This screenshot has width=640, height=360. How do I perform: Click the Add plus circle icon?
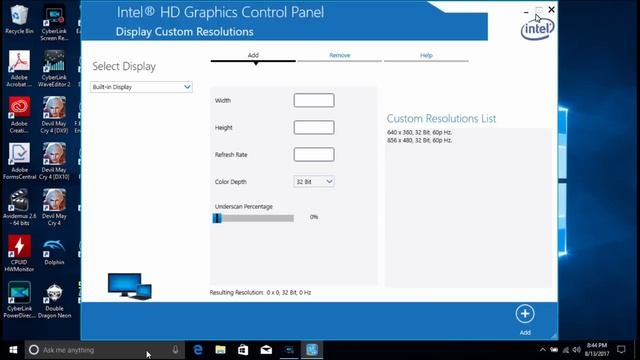(525, 314)
